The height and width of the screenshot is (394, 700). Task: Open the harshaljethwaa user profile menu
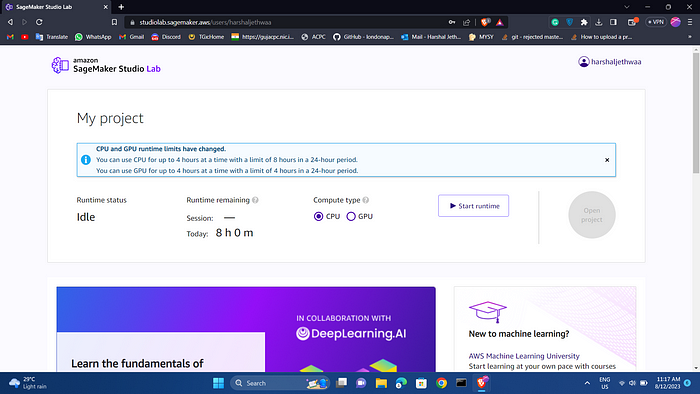pos(609,62)
